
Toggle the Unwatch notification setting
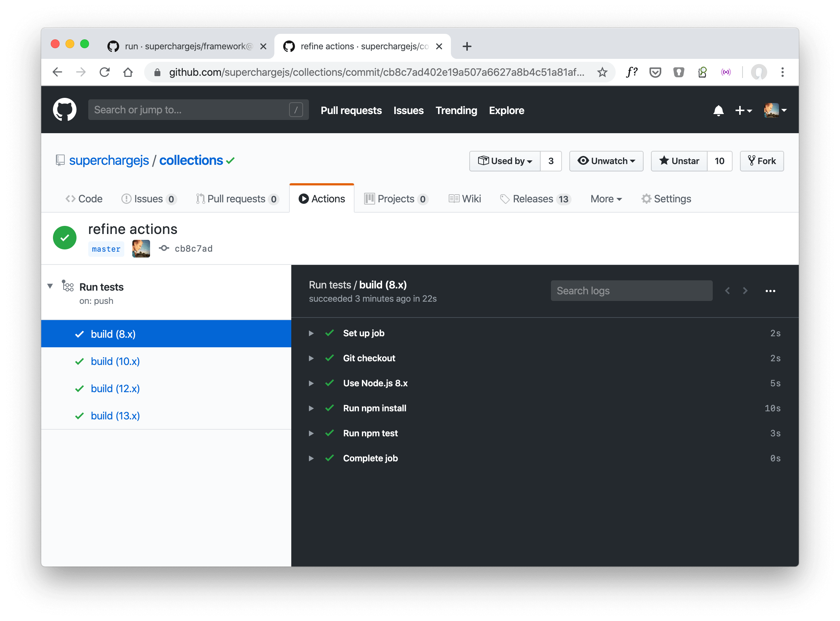tap(606, 161)
